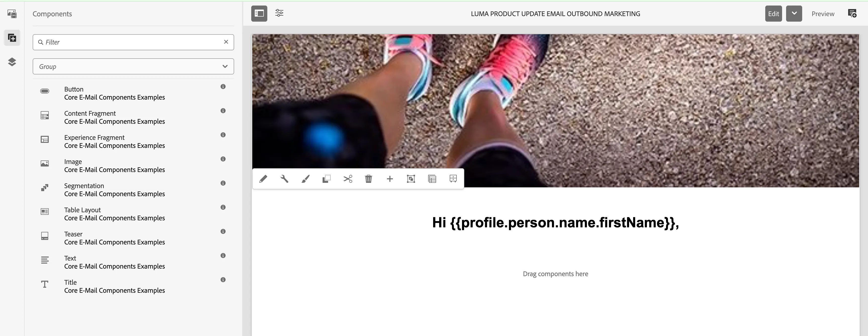Screen dimensions: 868x336
Task: Click the Drag components here placeholder
Action: click(555, 274)
